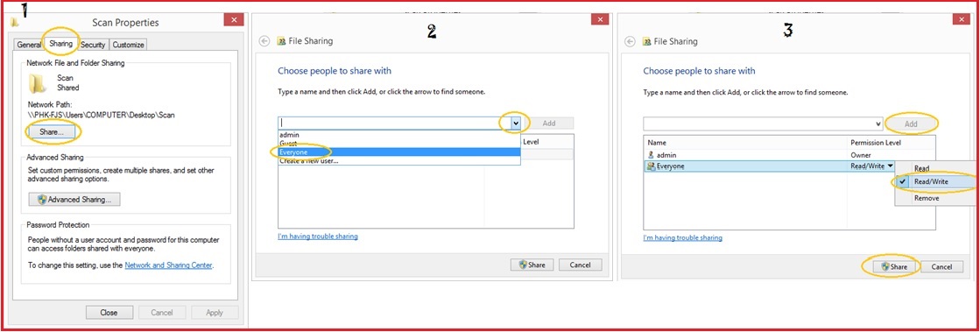Click the Share button with shield in dialog 3

click(894, 266)
